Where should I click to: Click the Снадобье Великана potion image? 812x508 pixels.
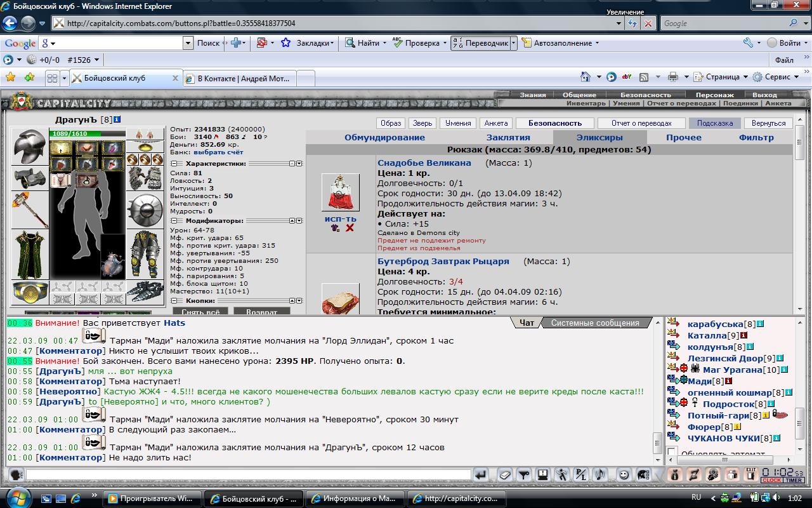tap(341, 192)
